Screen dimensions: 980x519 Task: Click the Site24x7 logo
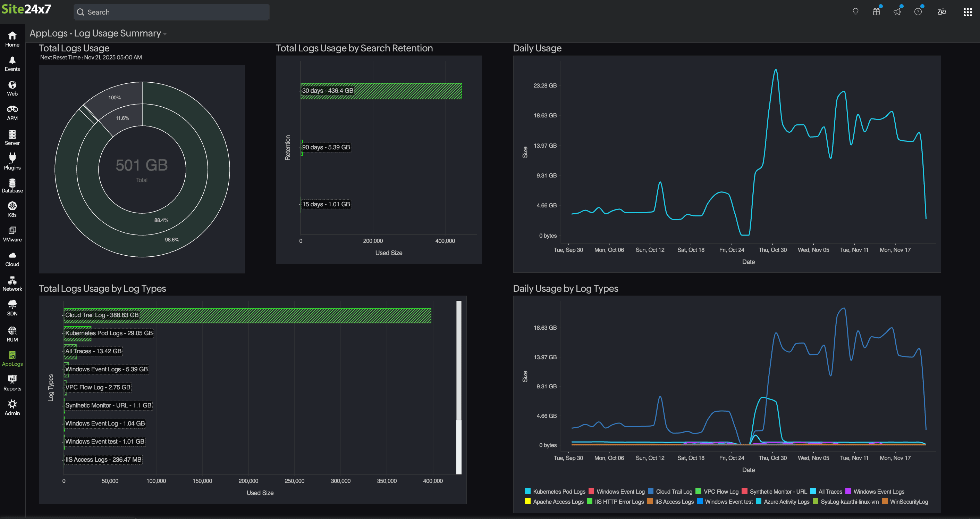point(27,9)
